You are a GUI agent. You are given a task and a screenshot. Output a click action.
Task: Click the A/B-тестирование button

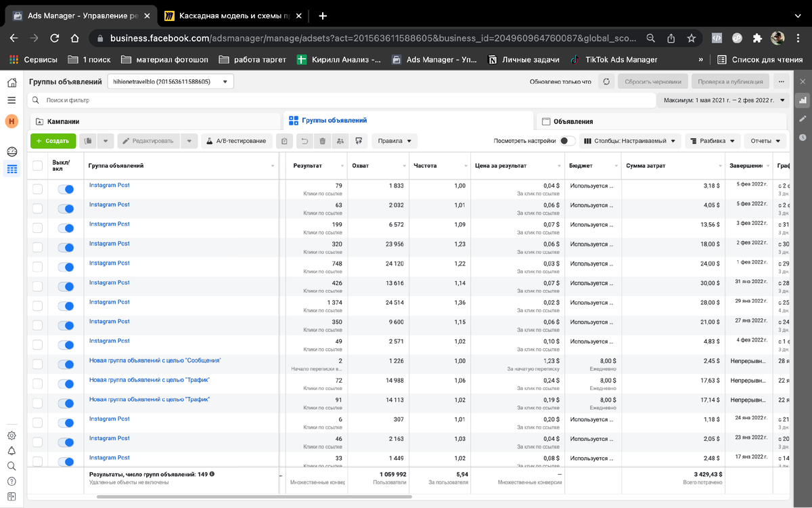click(237, 141)
